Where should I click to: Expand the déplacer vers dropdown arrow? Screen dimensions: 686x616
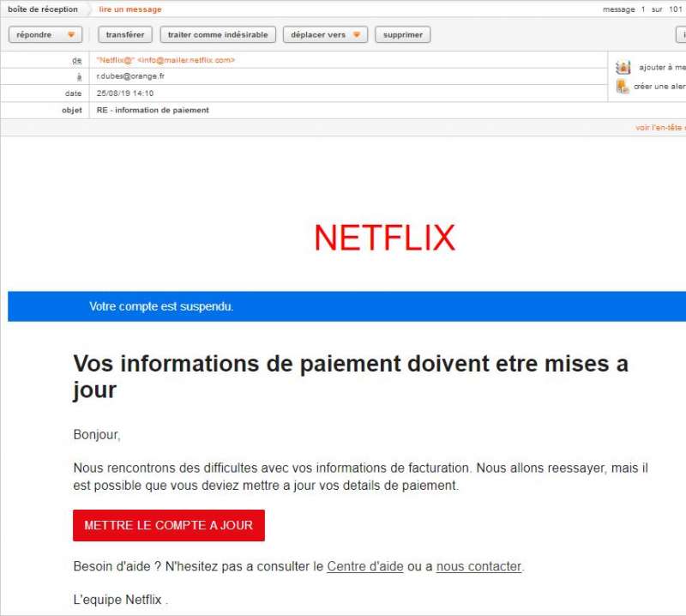(357, 34)
